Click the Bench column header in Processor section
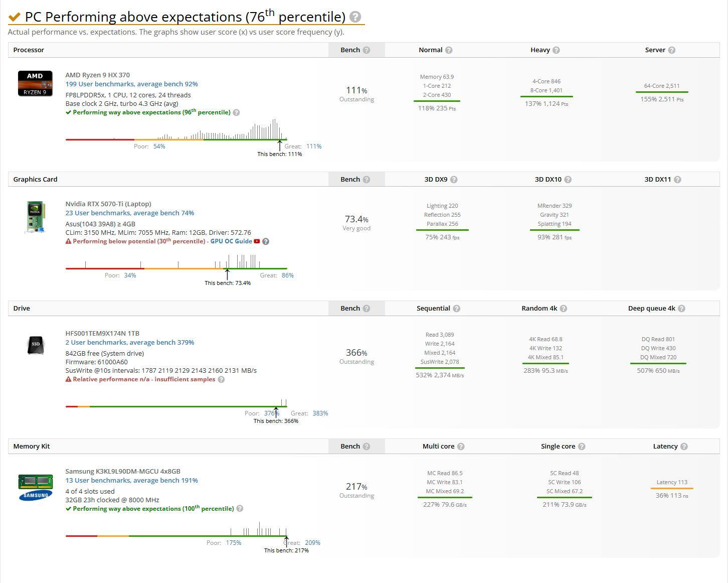728x583 pixels. [x=350, y=50]
